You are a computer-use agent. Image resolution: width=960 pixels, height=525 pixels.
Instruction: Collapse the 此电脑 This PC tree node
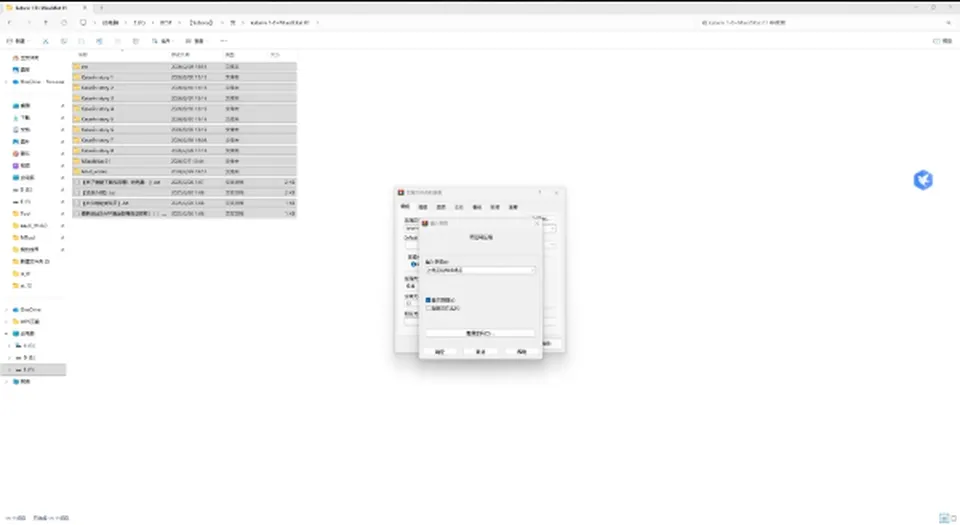pos(7,333)
